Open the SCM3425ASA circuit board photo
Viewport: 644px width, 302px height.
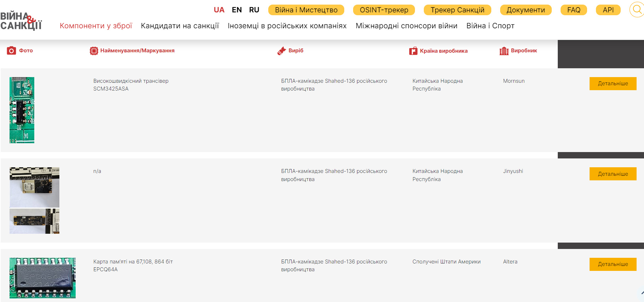(22, 110)
